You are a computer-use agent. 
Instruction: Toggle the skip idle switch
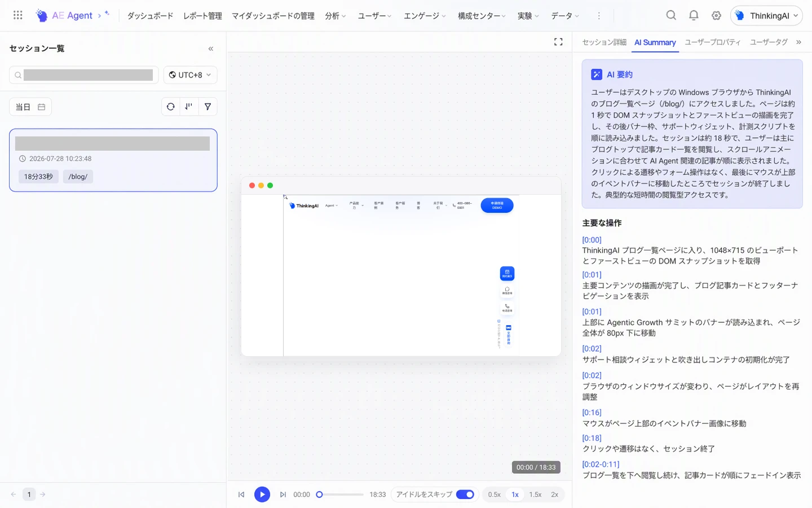(465, 494)
